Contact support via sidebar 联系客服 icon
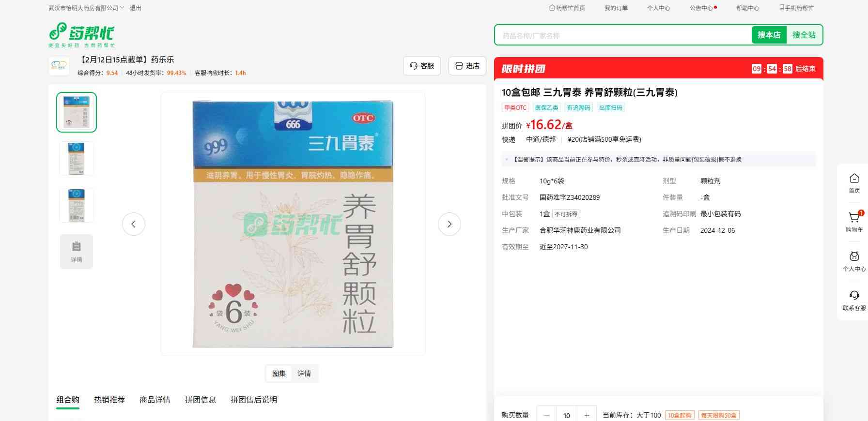Image resolution: width=868 pixels, height=421 pixels. (854, 300)
